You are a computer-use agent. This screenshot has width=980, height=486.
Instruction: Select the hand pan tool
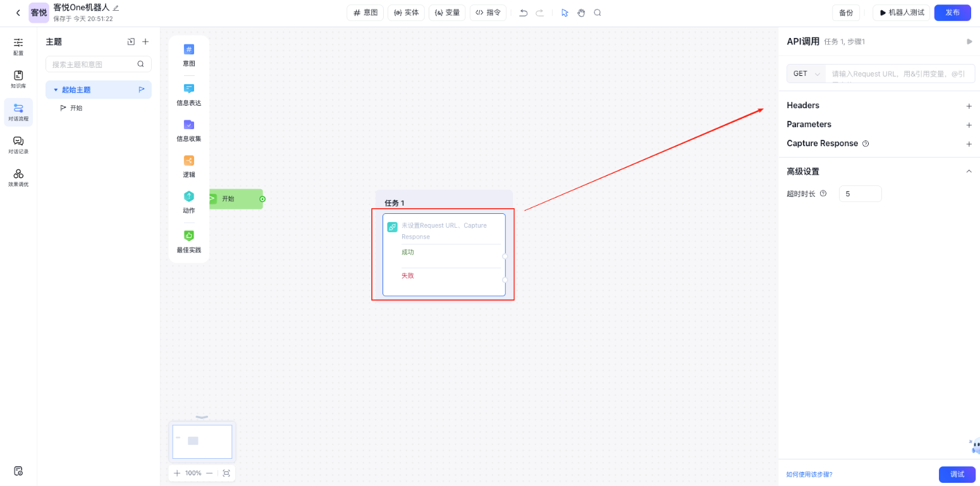click(x=581, y=13)
